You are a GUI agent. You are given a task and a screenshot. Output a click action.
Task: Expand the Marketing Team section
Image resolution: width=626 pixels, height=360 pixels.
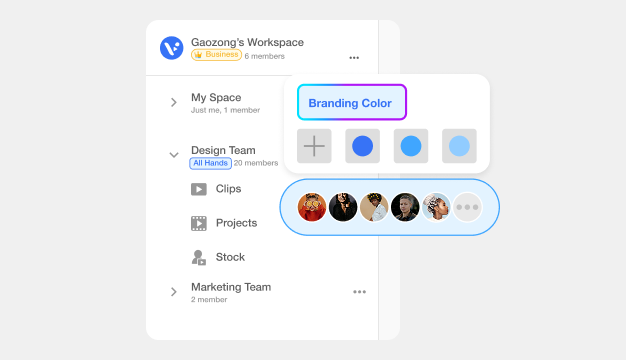(x=174, y=292)
